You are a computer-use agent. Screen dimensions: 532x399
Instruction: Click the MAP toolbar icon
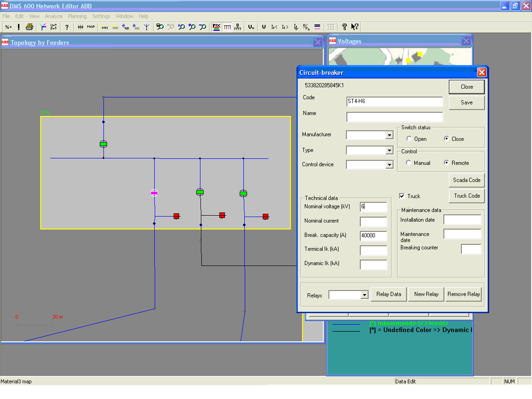pos(91,27)
